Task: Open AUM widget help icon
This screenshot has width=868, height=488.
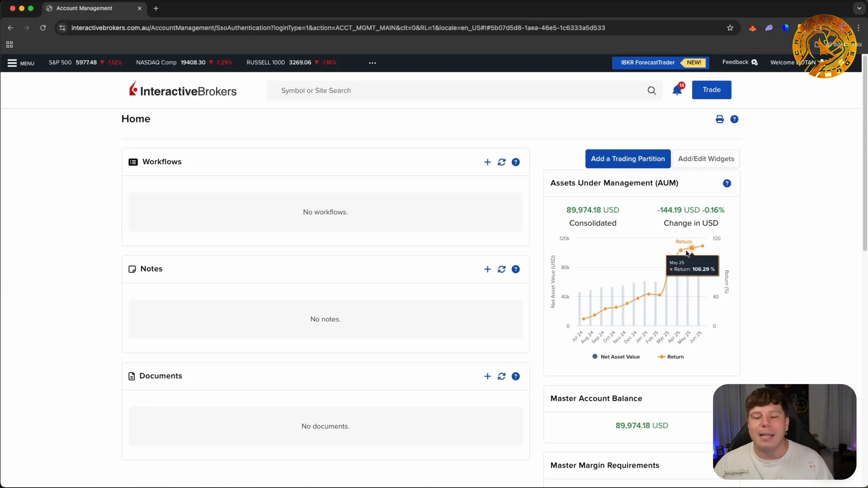Action: click(727, 183)
